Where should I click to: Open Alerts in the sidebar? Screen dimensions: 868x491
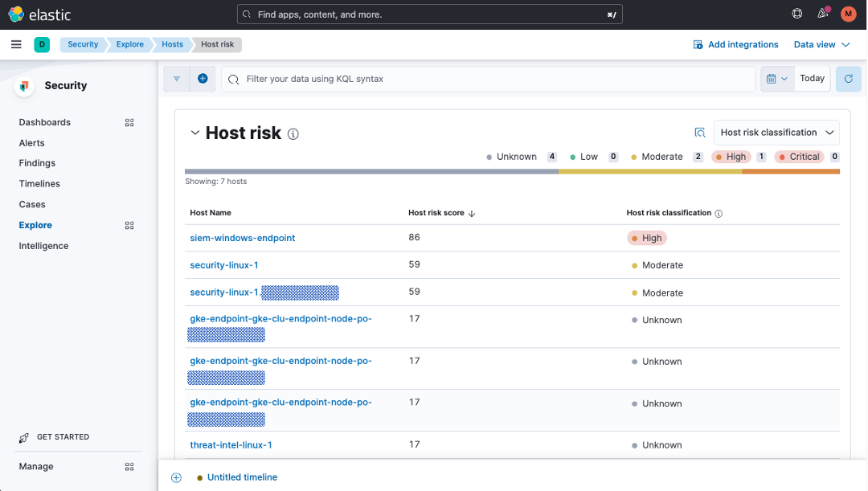[x=31, y=143]
